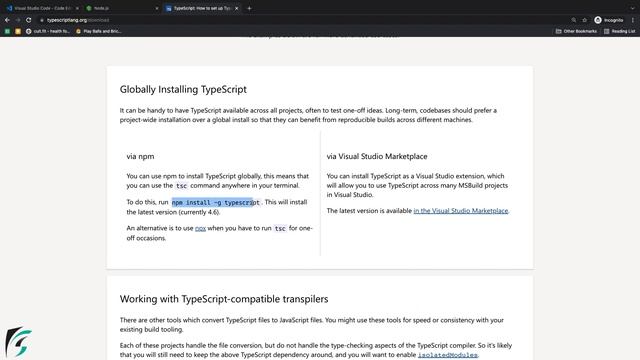Viewport: 640px width, 360px height.
Task: Open the Play Balls and Bricks bookmark
Action: 99,31
